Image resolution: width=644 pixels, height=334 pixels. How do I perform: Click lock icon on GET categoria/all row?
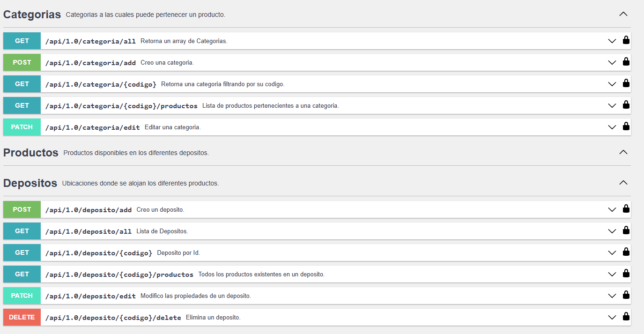tap(626, 40)
